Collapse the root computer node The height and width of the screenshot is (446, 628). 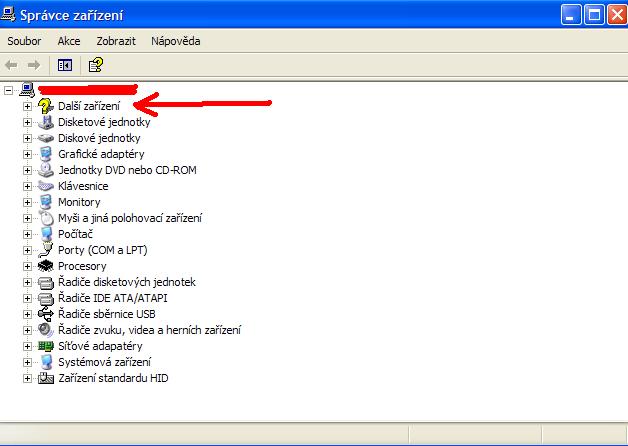coord(8,90)
